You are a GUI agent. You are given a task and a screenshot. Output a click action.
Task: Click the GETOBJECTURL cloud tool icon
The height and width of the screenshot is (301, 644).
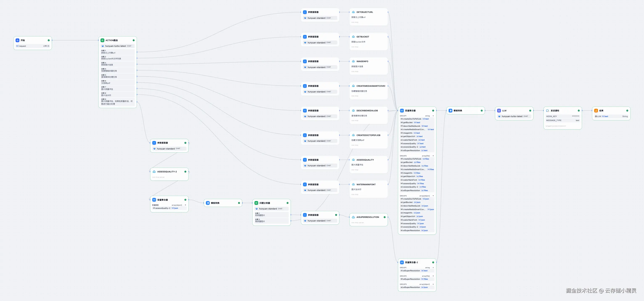click(x=353, y=12)
